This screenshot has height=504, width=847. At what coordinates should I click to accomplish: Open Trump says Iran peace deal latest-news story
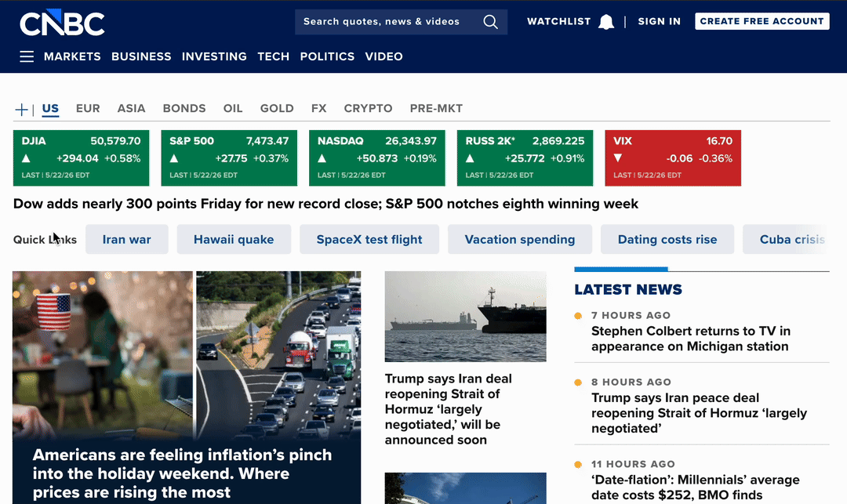point(699,413)
